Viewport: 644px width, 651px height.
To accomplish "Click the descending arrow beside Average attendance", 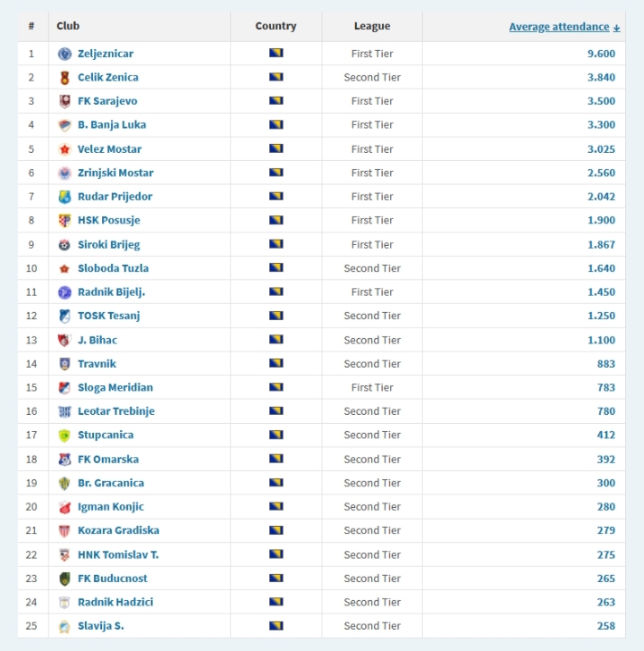I will pyautogui.click(x=616, y=28).
